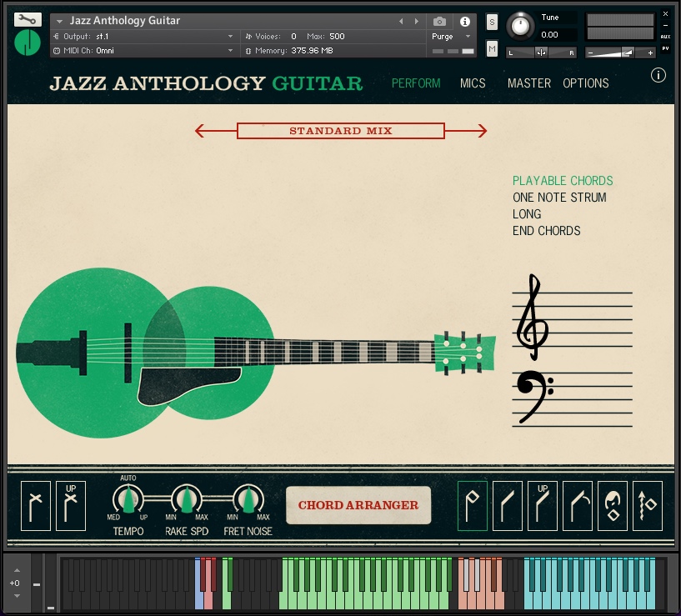The width and height of the screenshot is (681, 616).
Task: Click the Standard Mix preset box
Action: pyautogui.click(x=340, y=131)
